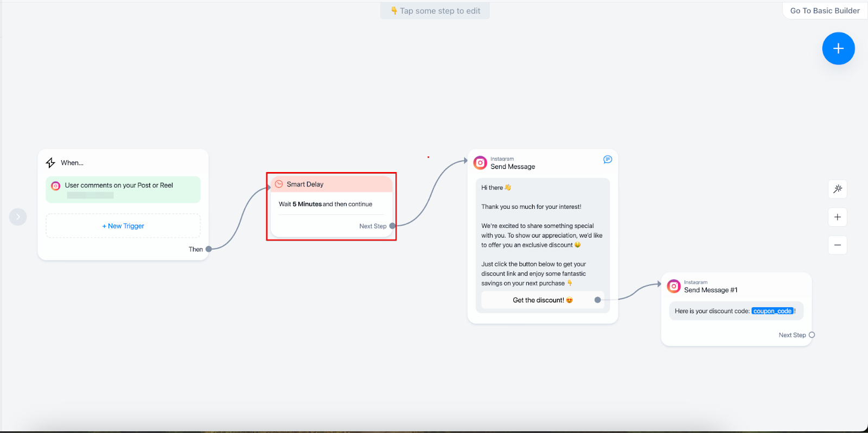This screenshot has height=433, width=868.
Task: Click the Instagram icon in Send Message
Action: (480, 163)
